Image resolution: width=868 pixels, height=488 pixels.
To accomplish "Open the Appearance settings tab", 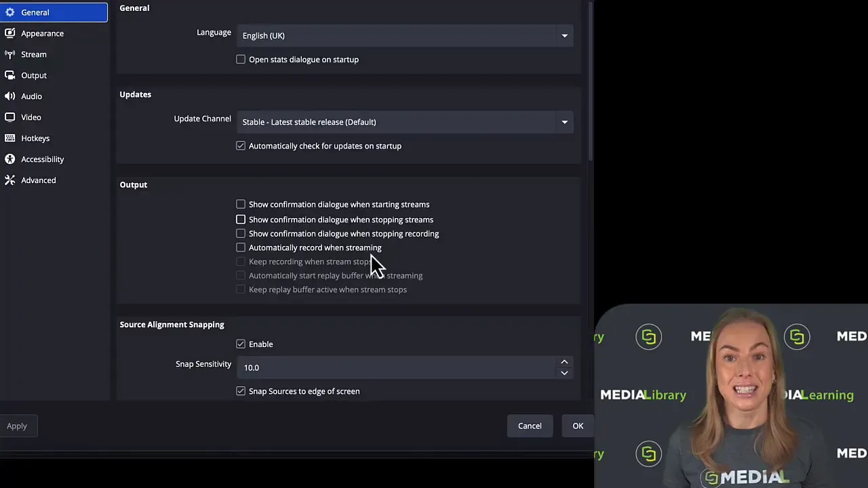I will click(54, 33).
